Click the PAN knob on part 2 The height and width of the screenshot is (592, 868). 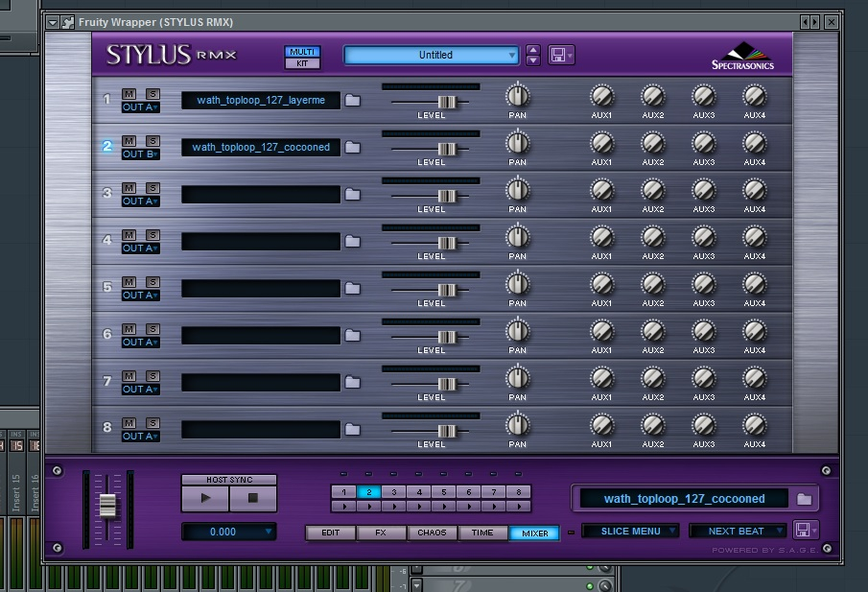518,143
